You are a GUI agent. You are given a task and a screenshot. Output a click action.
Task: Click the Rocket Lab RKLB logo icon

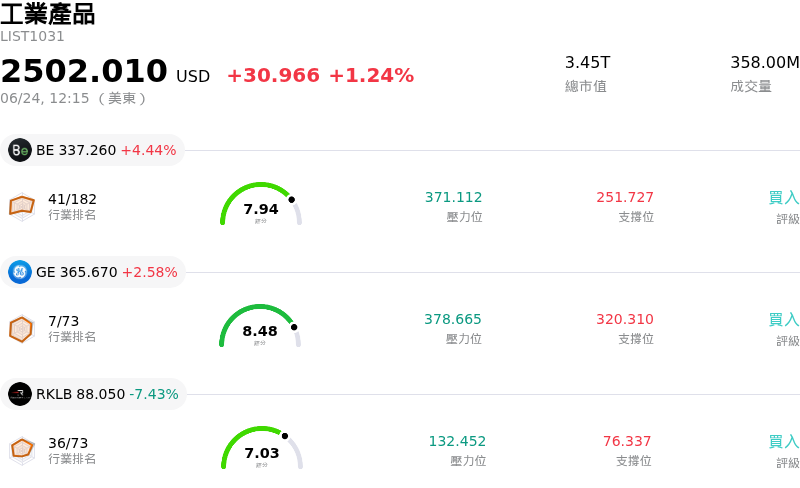[x=20, y=394]
